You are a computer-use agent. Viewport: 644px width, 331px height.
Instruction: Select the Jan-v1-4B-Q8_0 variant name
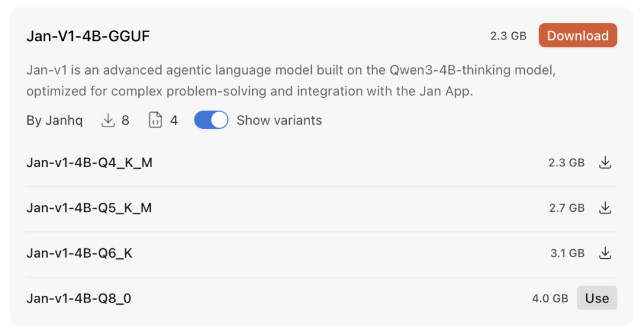79,298
